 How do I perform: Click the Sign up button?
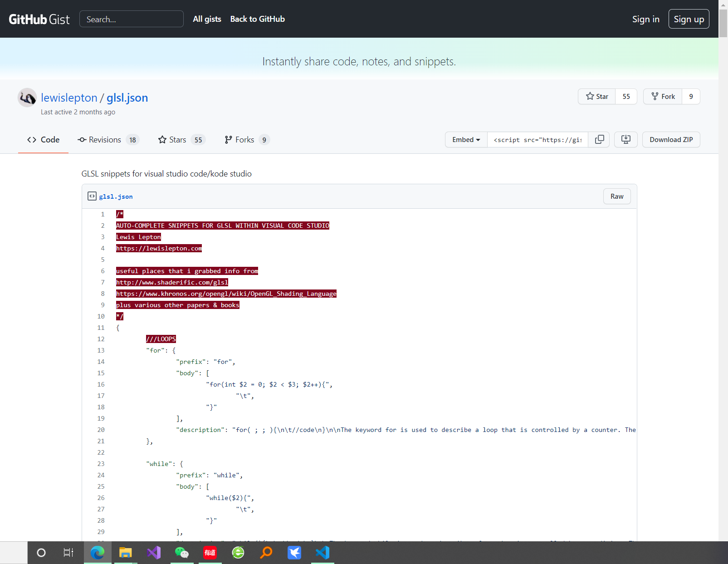689,19
